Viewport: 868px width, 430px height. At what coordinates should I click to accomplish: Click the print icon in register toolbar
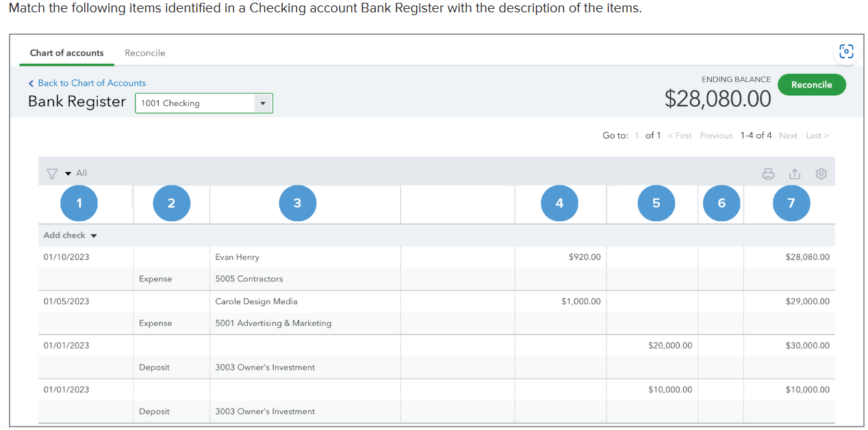(768, 174)
